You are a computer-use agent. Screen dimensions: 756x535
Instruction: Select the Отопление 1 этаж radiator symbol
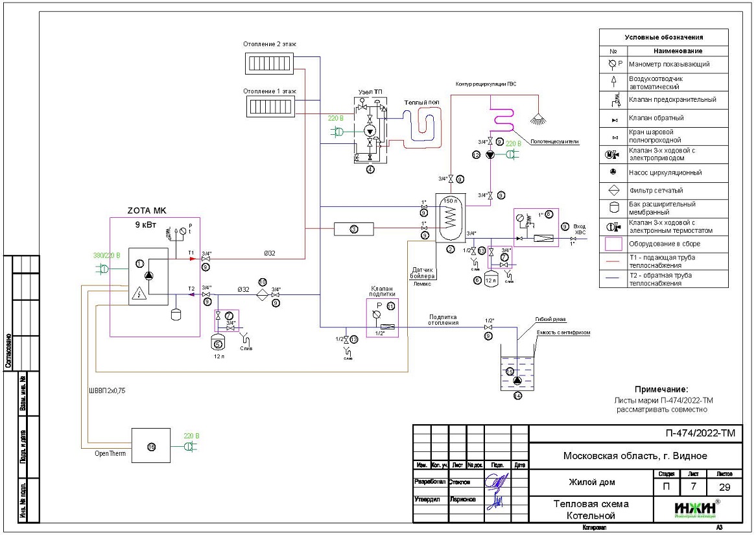click(270, 106)
